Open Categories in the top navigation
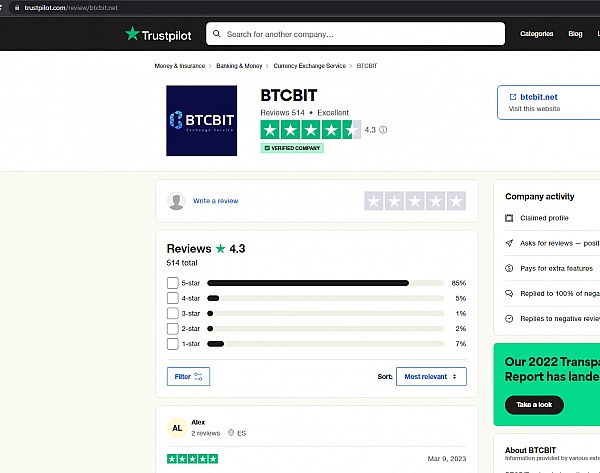Viewport: 600px width, 473px height. pos(536,34)
